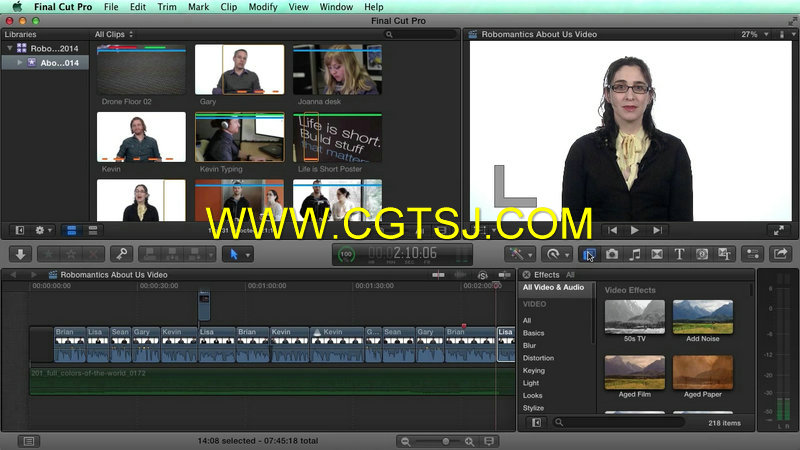800x450 pixels.
Task: Click the timeline zoom out magnifier
Action: click(406, 441)
